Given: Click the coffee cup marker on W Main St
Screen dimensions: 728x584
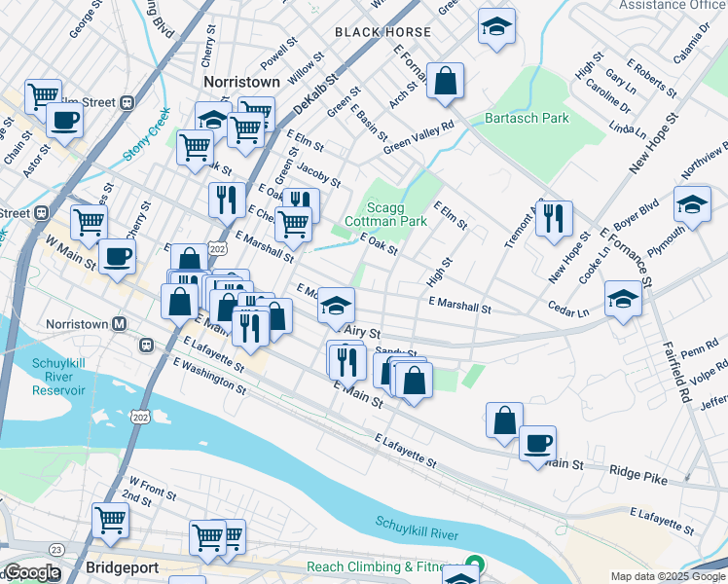Looking at the screenshot, I should (117, 260).
